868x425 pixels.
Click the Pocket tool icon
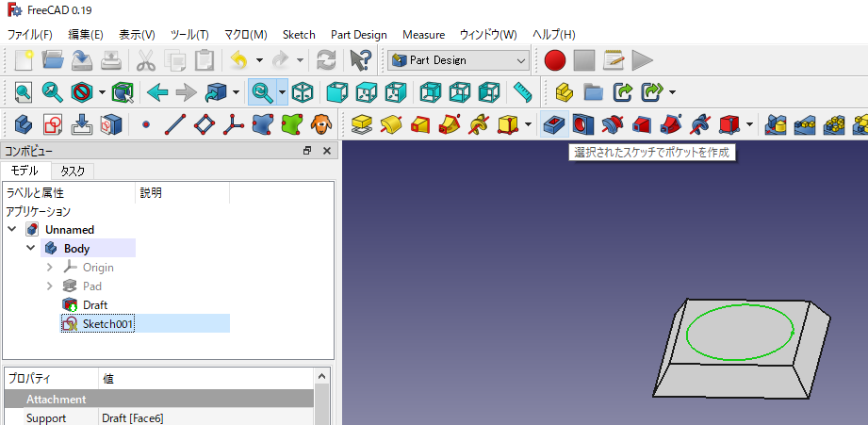[554, 124]
